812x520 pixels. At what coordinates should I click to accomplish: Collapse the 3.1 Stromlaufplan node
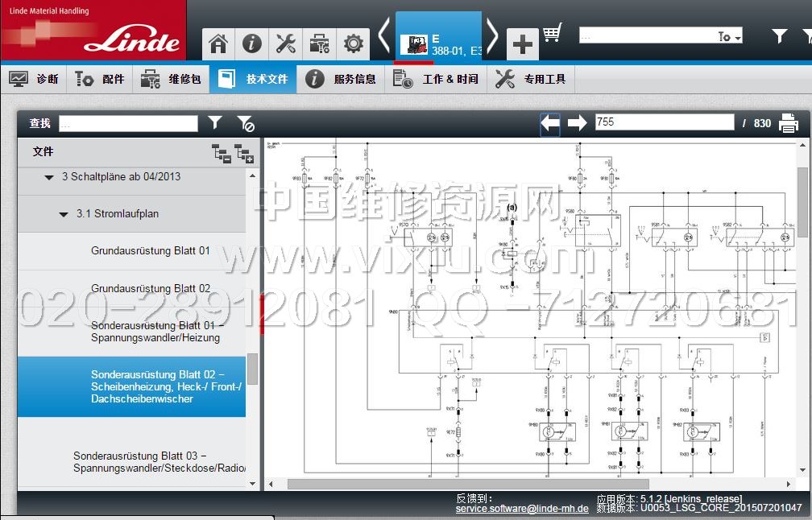point(64,214)
